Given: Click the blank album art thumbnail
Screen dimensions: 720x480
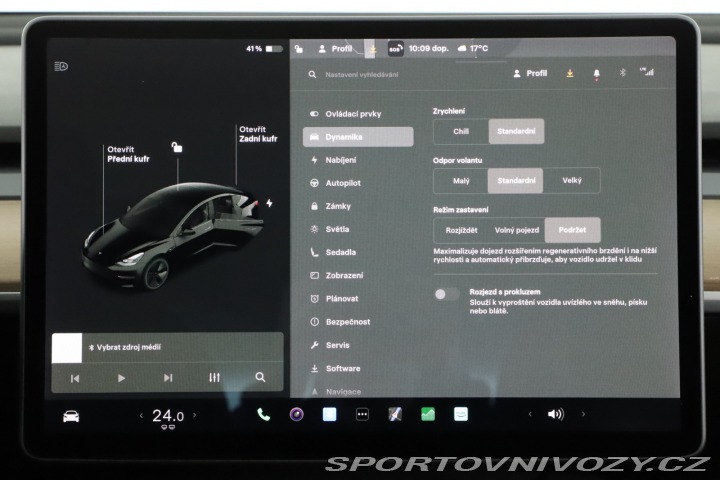Looking at the screenshot, I should pos(67,348).
